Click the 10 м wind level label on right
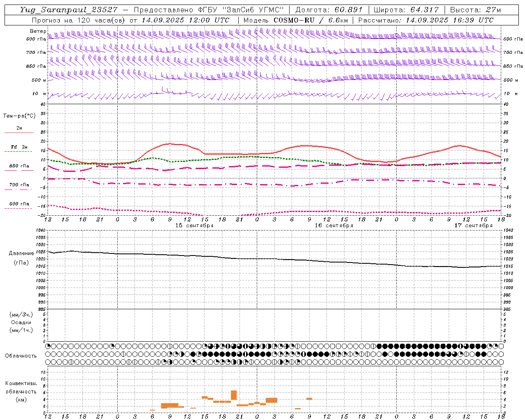525x420 pixels. (x=511, y=94)
